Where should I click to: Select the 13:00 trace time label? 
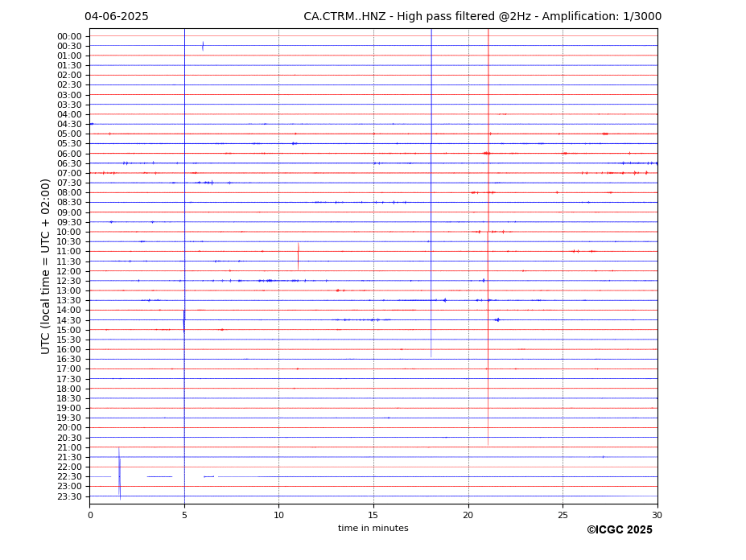69,290
